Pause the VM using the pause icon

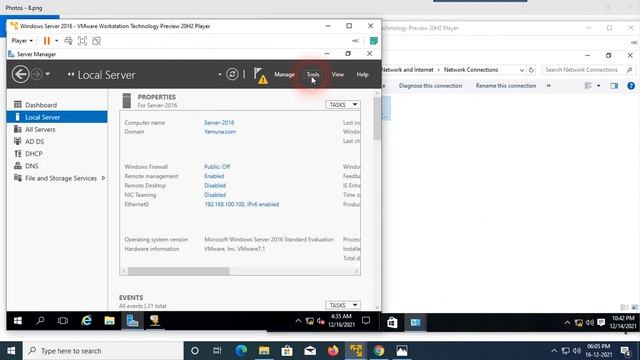pos(47,41)
